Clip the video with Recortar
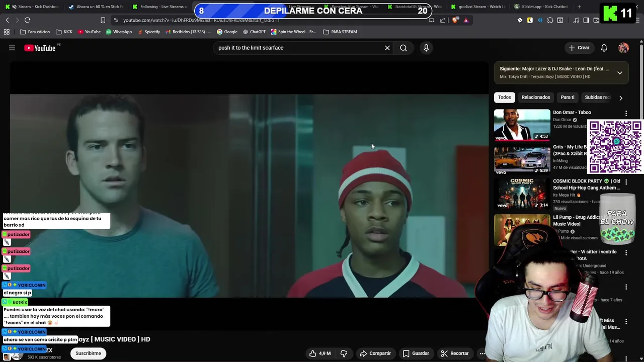The height and width of the screenshot is (362, 644). pyautogui.click(x=455, y=353)
